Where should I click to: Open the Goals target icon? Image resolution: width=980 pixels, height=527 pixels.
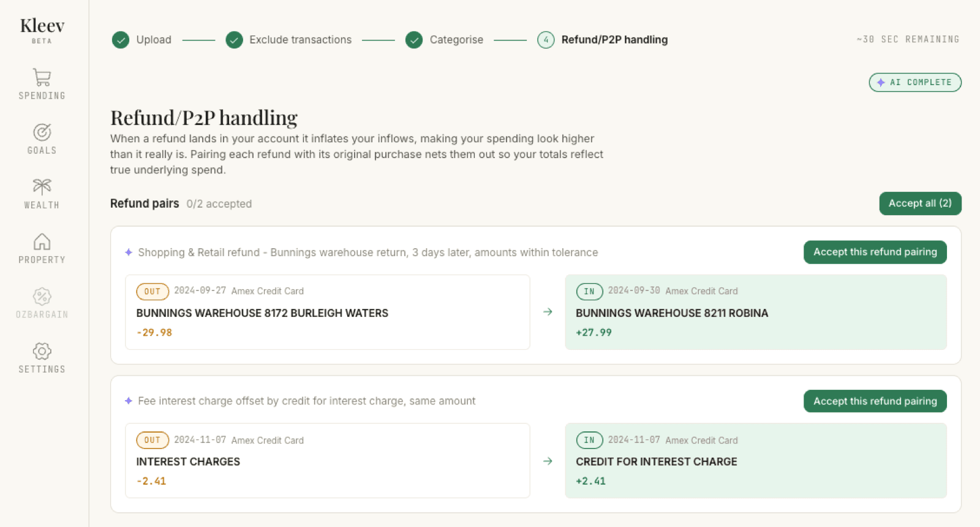(42, 132)
